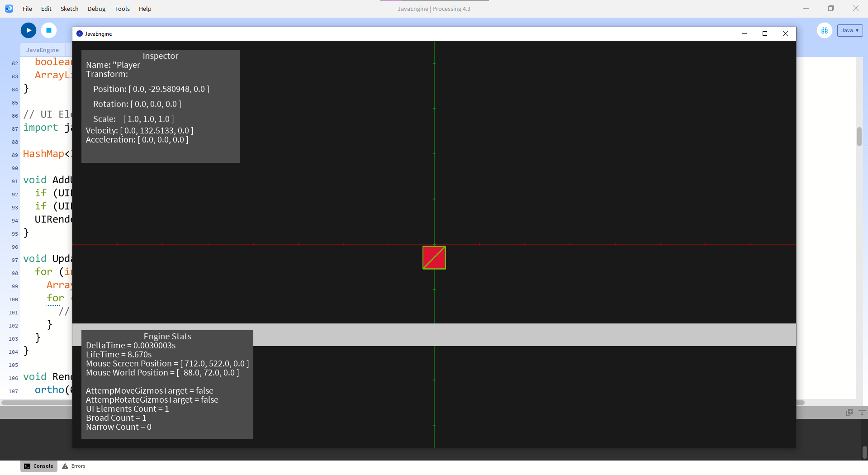Select the red Player square in the viewport

point(434,257)
